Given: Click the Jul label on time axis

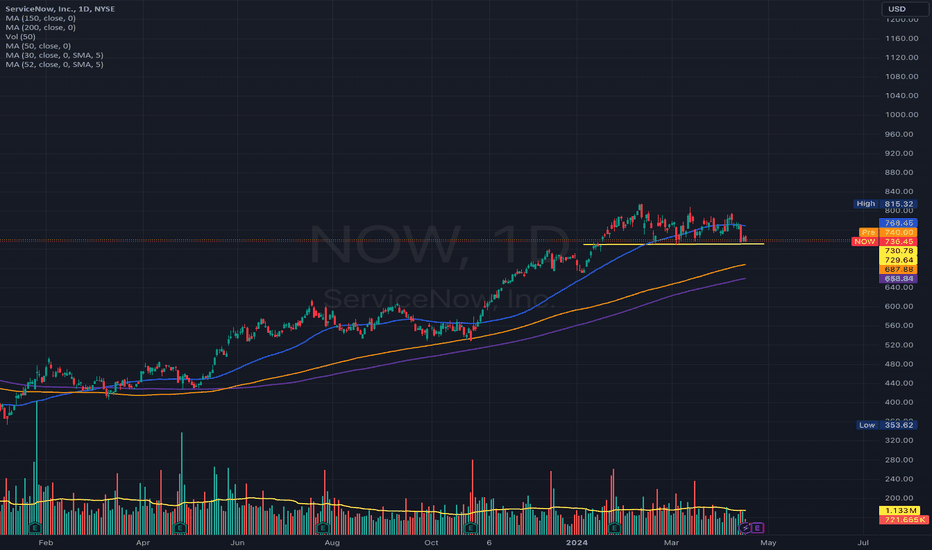Looking at the screenshot, I should click(863, 543).
